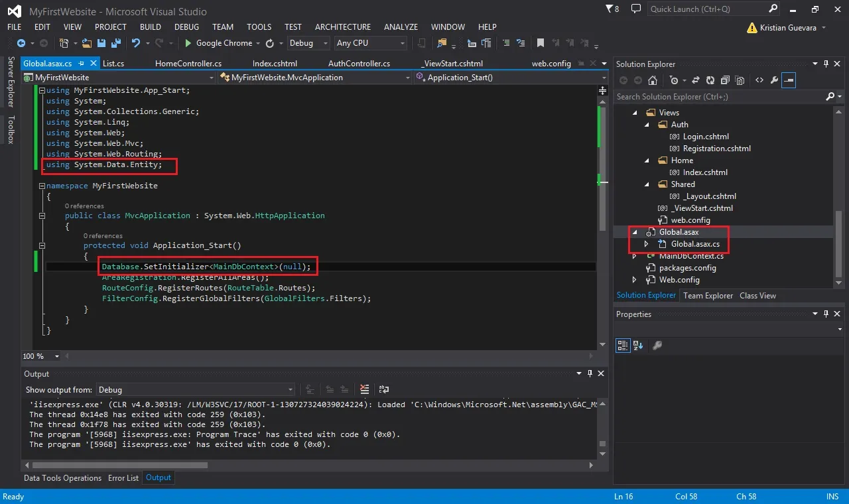849x504 pixels.
Task: Expand the Global.asax.cs tree node
Action: tap(647, 244)
